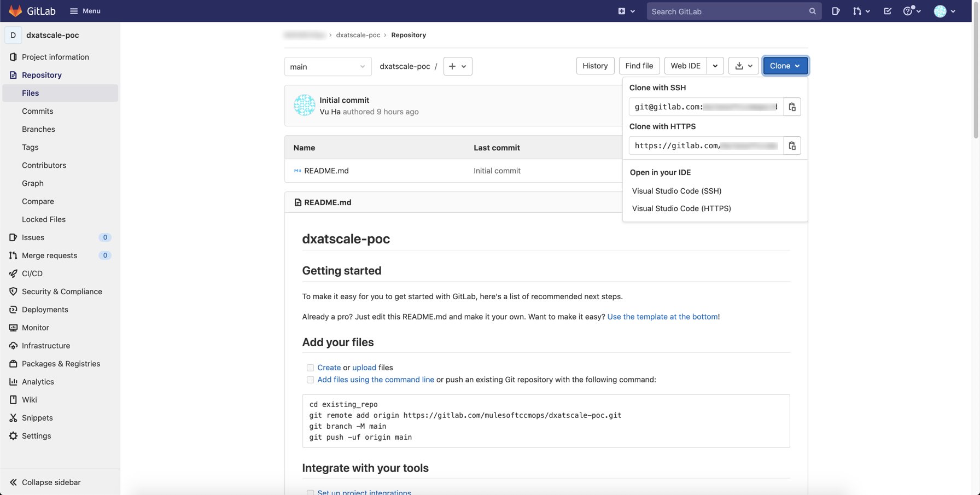Click the Settings gear icon
980x495 pixels.
(13, 436)
